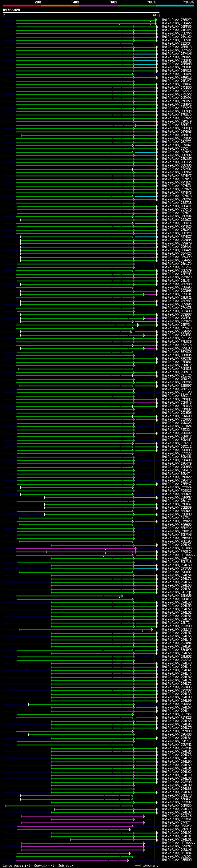Open hit UniRef100_B6SN21
This screenshot has height=868, width=197.
point(176,494)
